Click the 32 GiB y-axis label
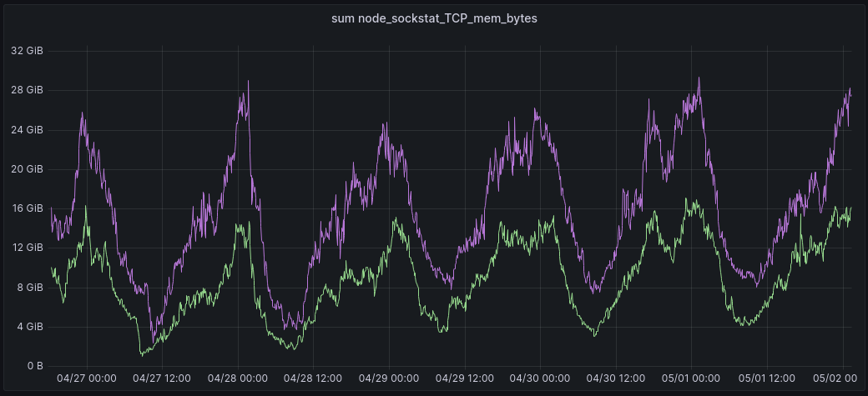Screen dimensions: 868x396 [x=27, y=51]
